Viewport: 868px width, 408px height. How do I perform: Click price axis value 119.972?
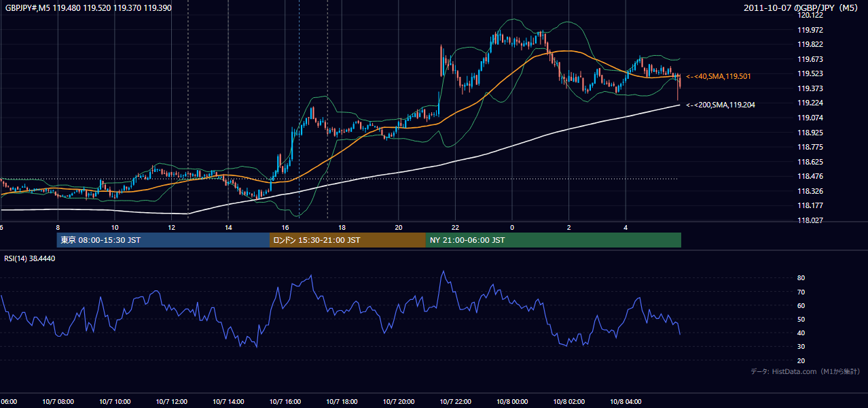point(810,30)
